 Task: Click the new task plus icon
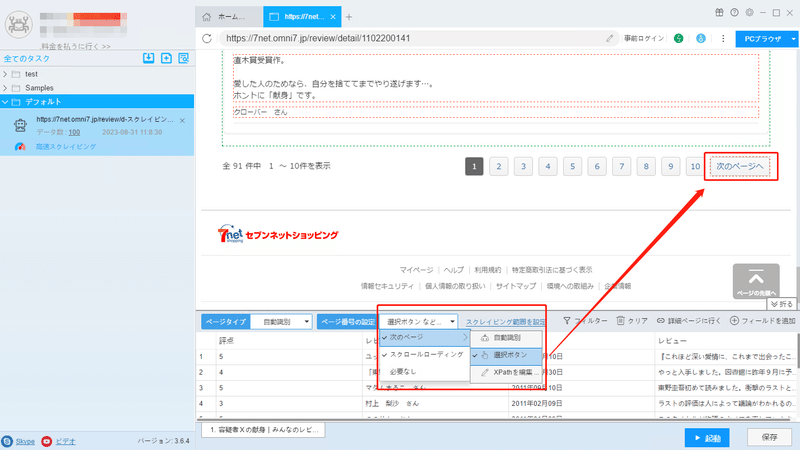coord(166,58)
